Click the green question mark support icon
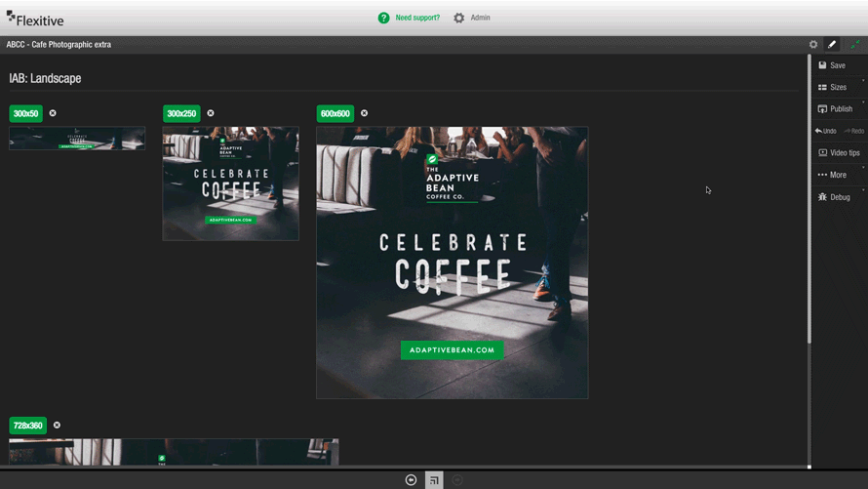Screen dimensions: 868x489 (x=383, y=18)
